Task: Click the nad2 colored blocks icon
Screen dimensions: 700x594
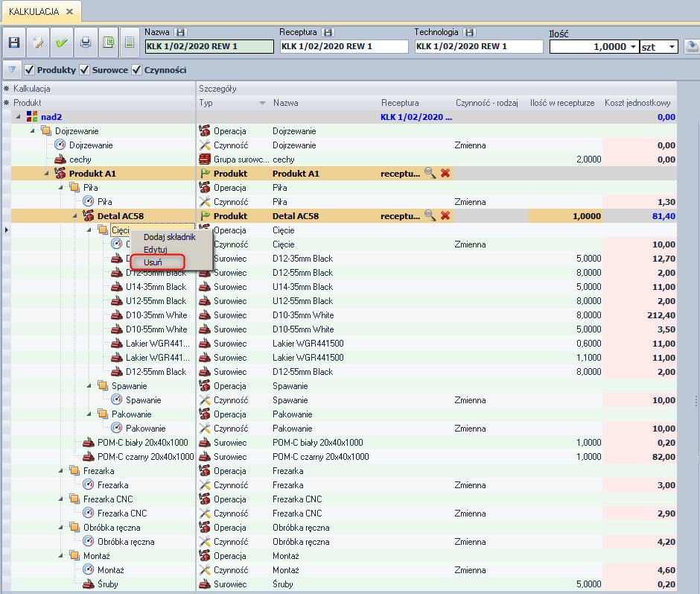Action: [32, 117]
